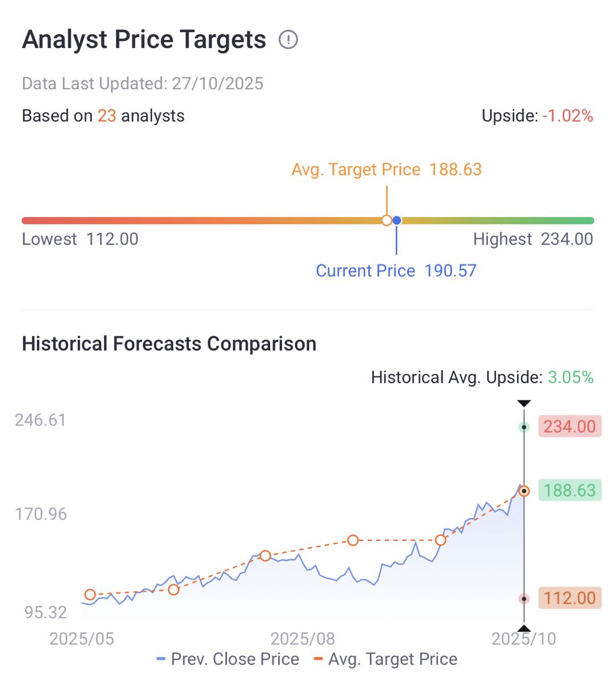Click the top black triangle chart marker
616x686 pixels.
pos(524,404)
